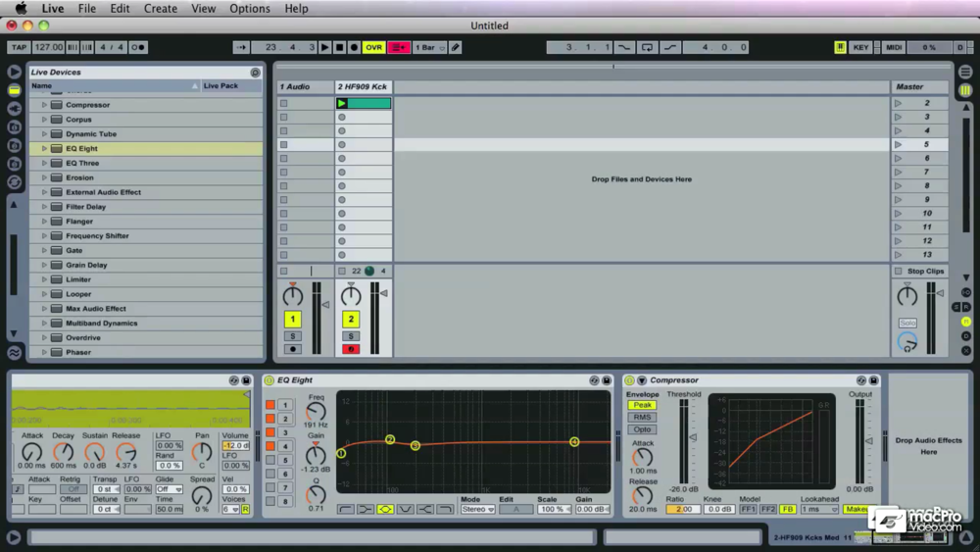
Task: Solo track 2 HF909 Kck
Action: (x=351, y=336)
